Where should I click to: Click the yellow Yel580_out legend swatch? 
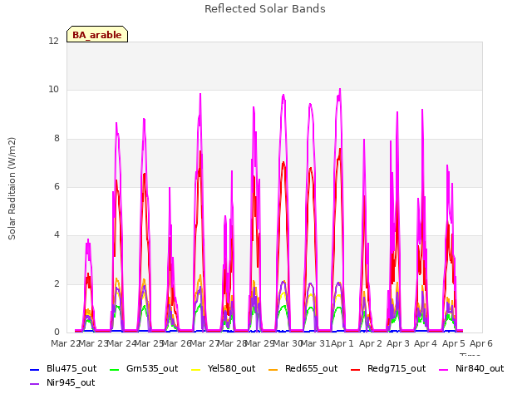[196, 369]
